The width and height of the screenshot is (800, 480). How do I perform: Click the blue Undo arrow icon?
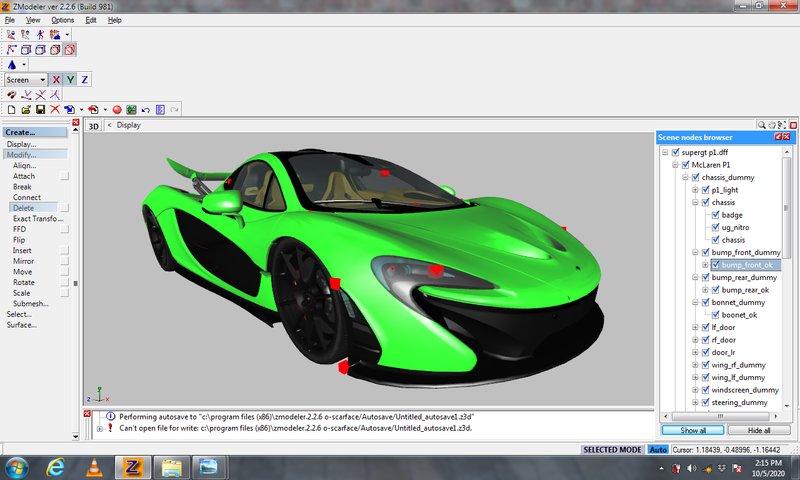pos(145,110)
